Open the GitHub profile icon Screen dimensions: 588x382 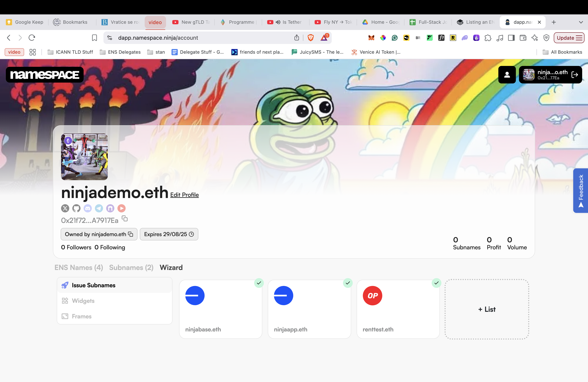click(76, 208)
